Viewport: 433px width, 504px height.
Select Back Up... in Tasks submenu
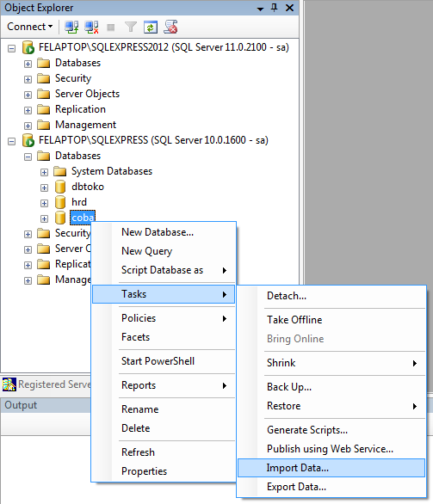point(331,387)
